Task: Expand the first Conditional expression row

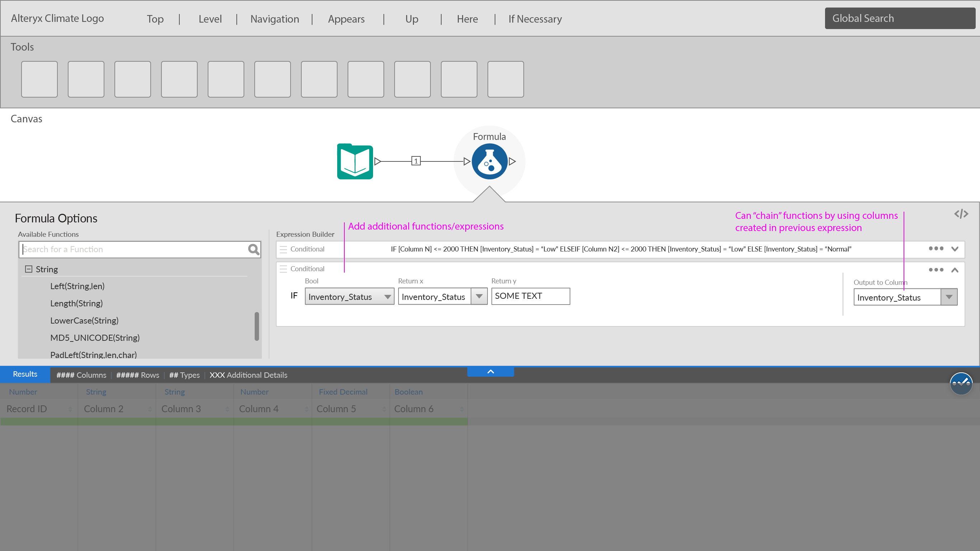Action: point(955,249)
